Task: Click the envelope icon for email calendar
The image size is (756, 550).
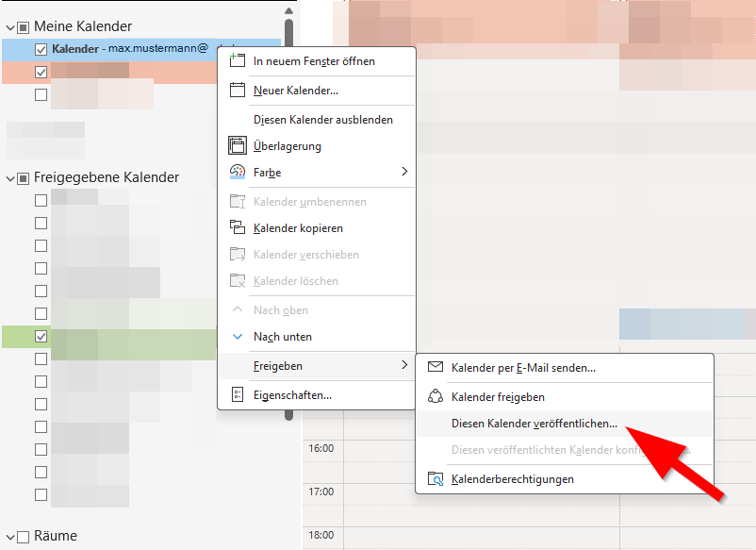Action: 436,368
